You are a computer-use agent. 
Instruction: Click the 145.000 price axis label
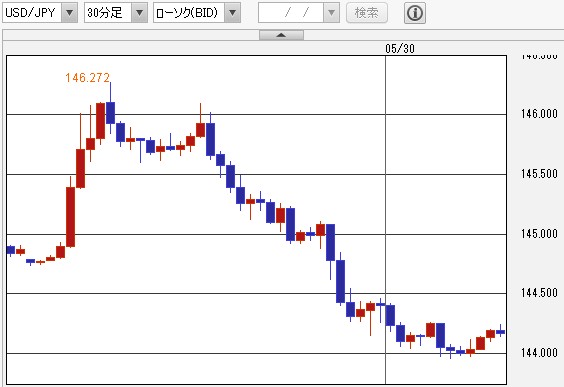(x=539, y=234)
